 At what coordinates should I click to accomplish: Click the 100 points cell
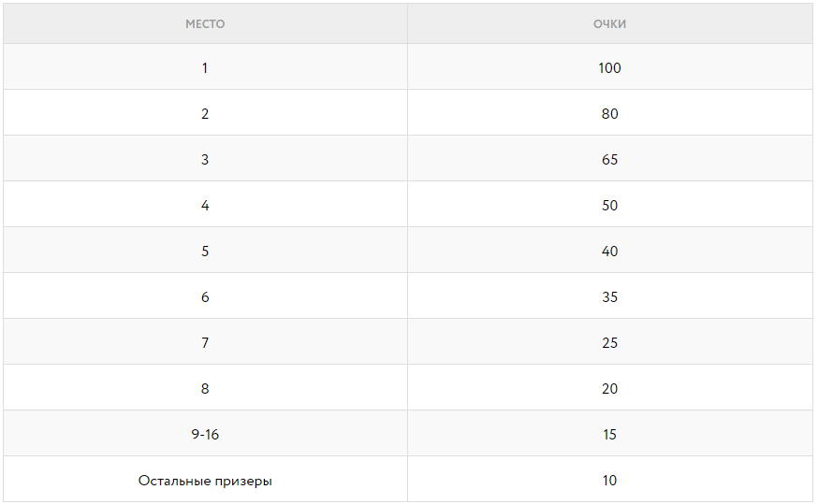coord(609,68)
